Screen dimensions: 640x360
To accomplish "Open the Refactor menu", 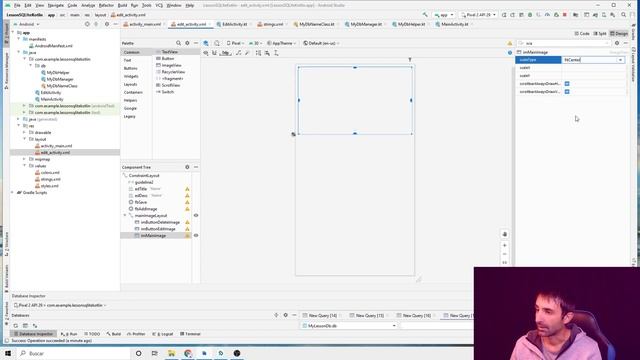I will point(106,5).
